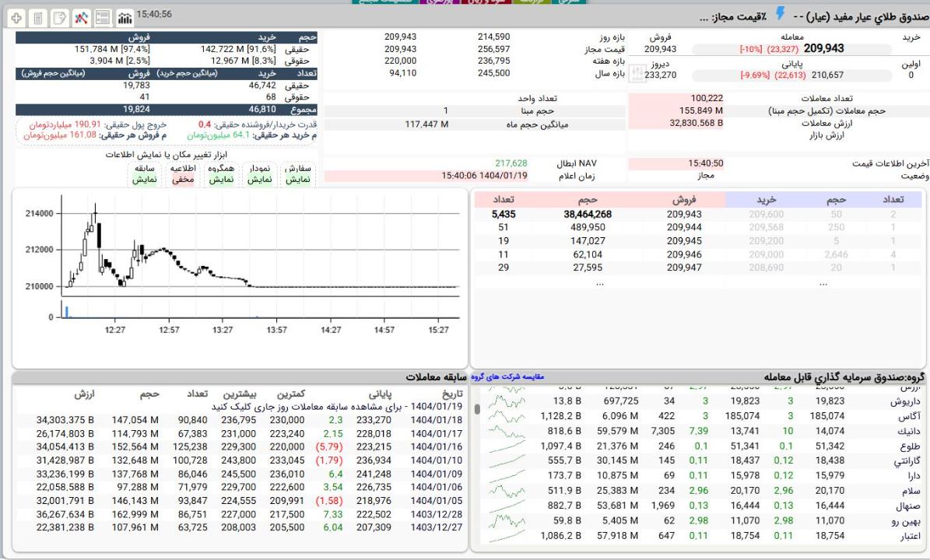The width and height of the screenshot is (930, 560).
Task: Click the note page icon in toolbar
Action: (60, 16)
